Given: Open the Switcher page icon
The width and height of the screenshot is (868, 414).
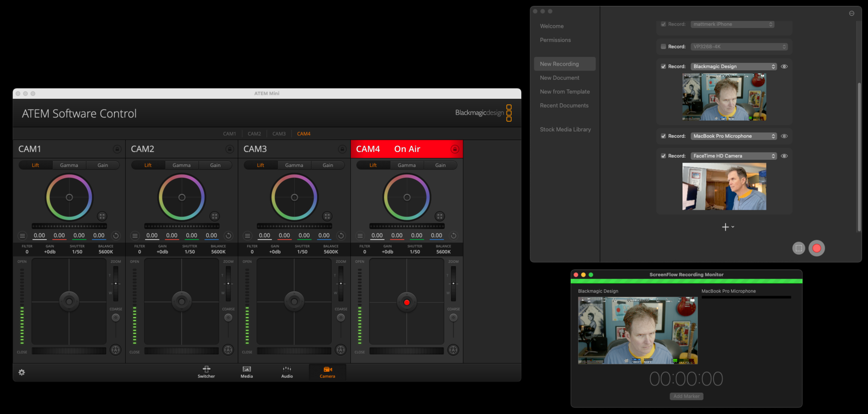Looking at the screenshot, I should (x=206, y=372).
